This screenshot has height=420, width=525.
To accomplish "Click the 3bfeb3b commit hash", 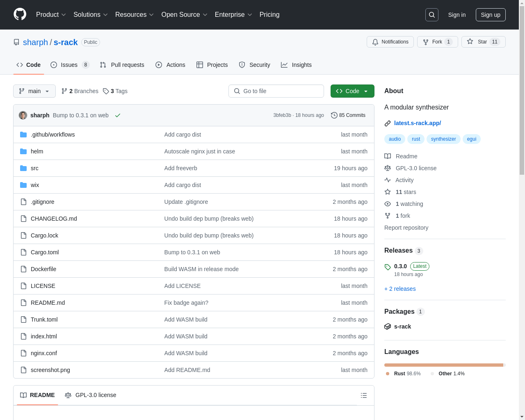I will [x=282, y=115].
